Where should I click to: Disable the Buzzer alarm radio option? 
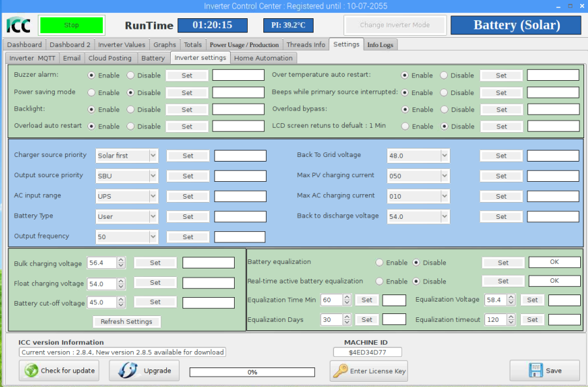click(131, 76)
